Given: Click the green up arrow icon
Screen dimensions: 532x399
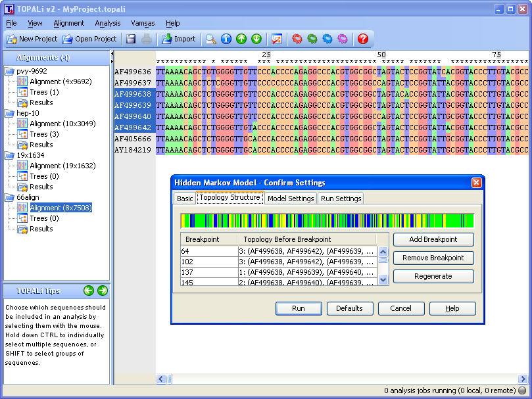Looking at the screenshot, I should click(241, 39).
